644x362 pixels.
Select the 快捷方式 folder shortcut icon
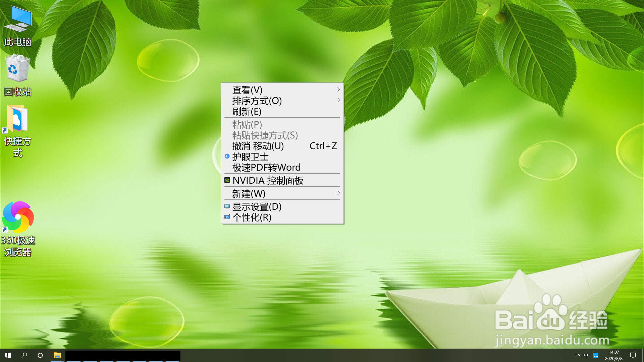[x=17, y=131]
